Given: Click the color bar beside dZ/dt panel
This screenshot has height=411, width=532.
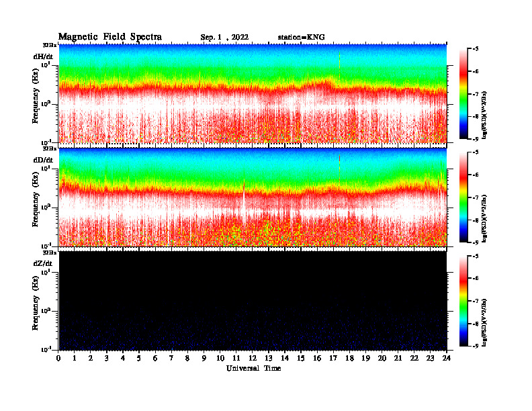Looking at the screenshot, I should coord(463,301).
